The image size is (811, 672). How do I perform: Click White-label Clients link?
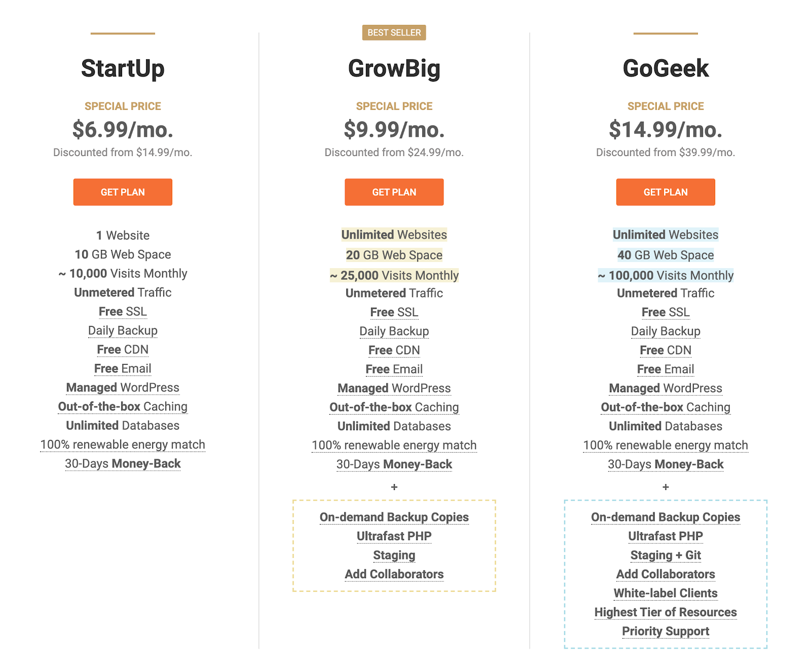(666, 593)
